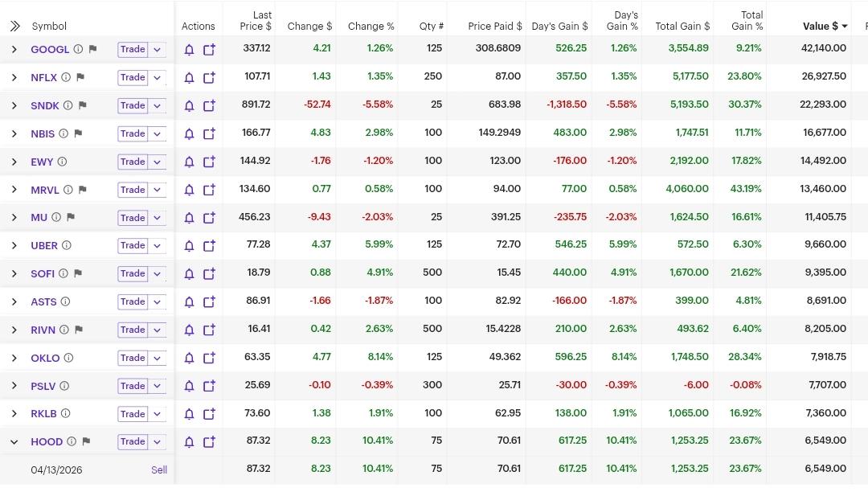Open the info icon beside UBER
The image size is (868, 492).
point(67,246)
